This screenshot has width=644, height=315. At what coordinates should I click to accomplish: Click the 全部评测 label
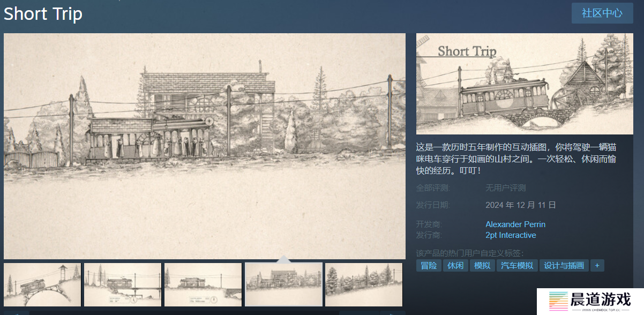tap(433, 188)
